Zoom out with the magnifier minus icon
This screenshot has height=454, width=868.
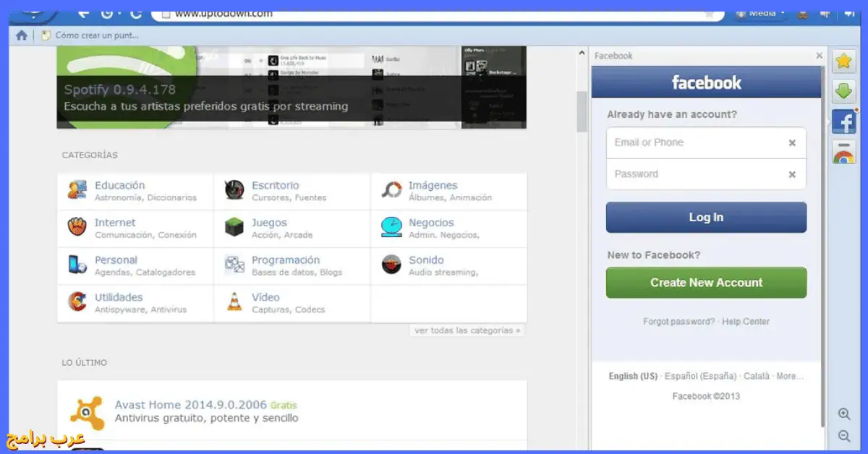pyautogui.click(x=844, y=436)
